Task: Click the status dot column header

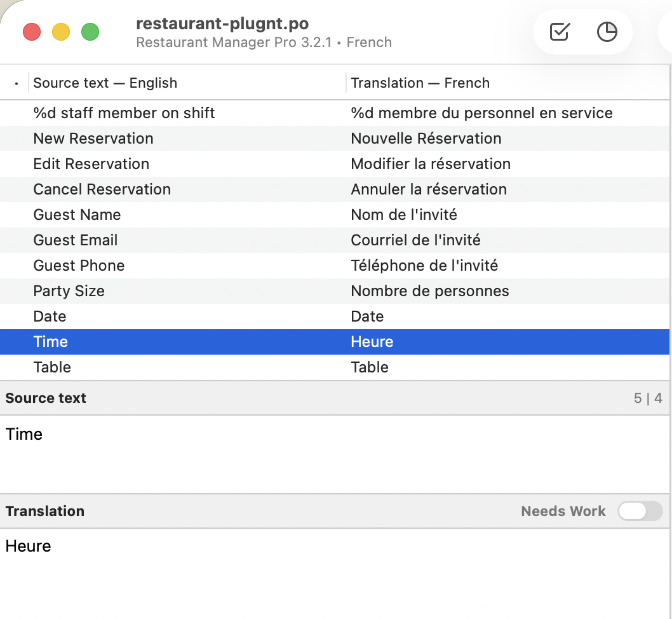Action: [x=17, y=84]
